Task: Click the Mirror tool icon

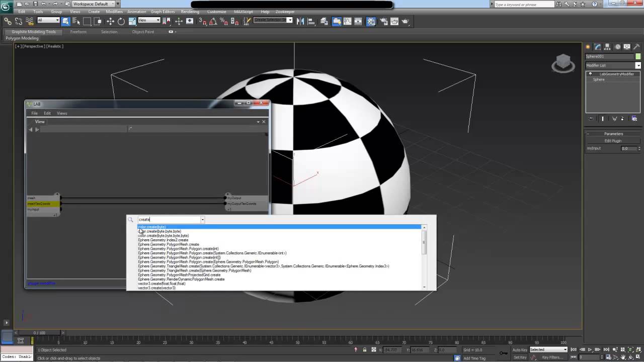Action: 300,21
